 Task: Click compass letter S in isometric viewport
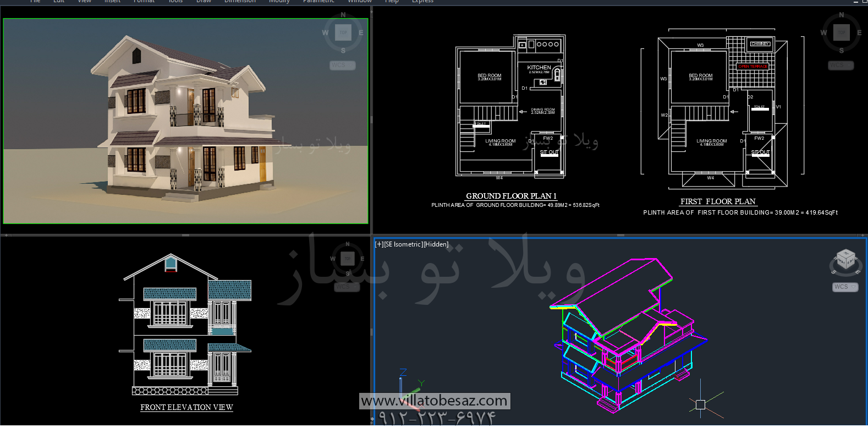click(834, 271)
